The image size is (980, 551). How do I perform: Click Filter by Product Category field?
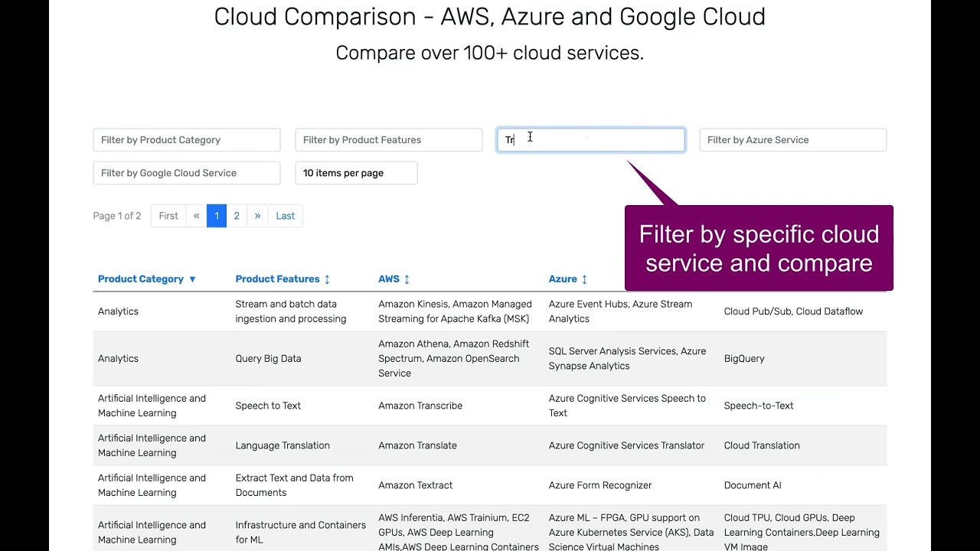point(187,140)
